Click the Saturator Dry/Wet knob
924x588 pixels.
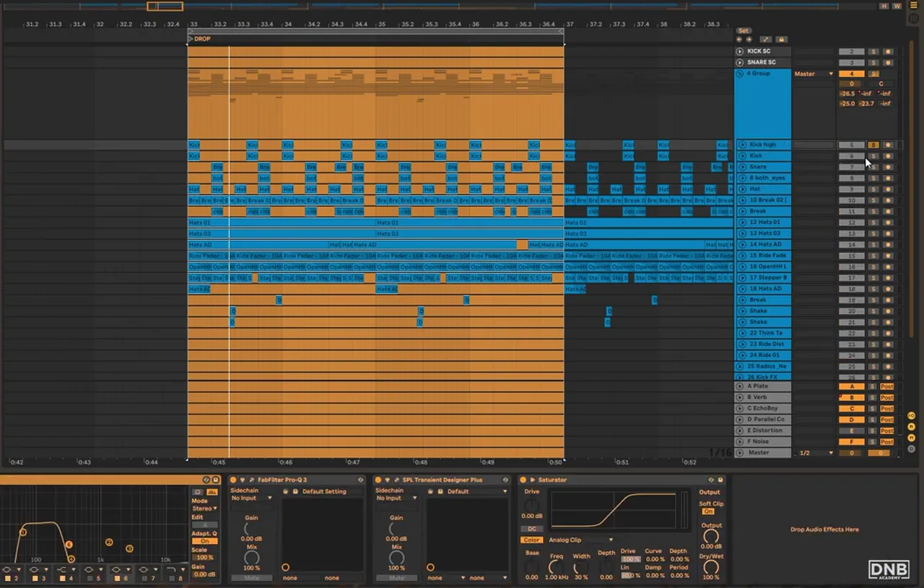[711, 567]
